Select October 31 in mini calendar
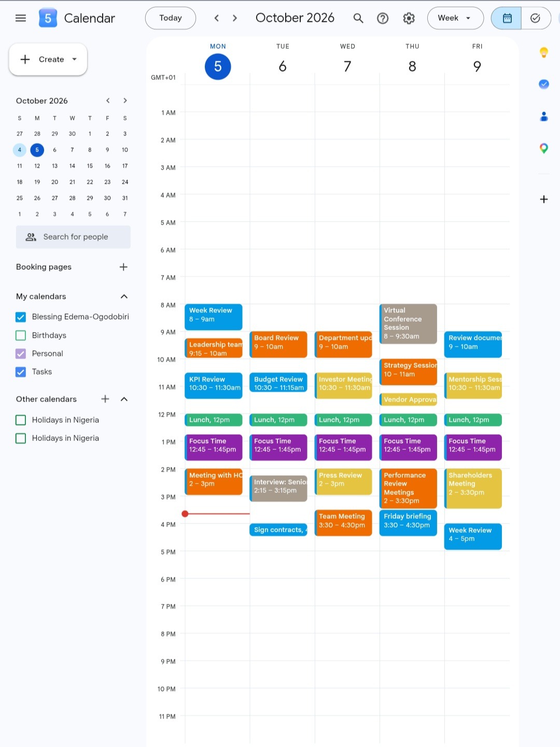The image size is (560, 747). [125, 198]
